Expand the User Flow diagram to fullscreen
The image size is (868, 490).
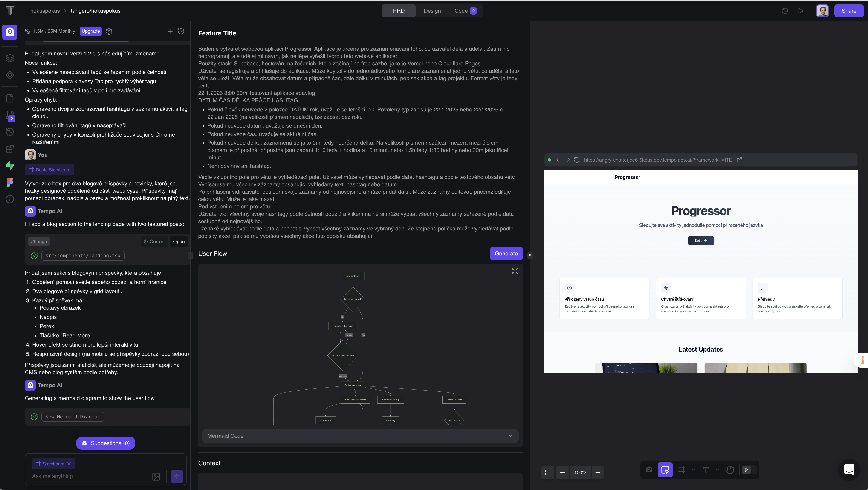click(515, 271)
